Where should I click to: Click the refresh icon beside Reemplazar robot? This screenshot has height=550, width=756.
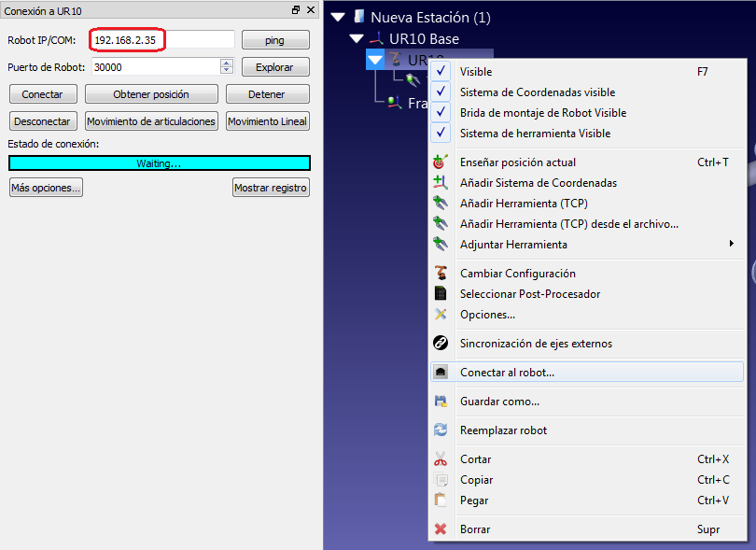(x=441, y=430)
